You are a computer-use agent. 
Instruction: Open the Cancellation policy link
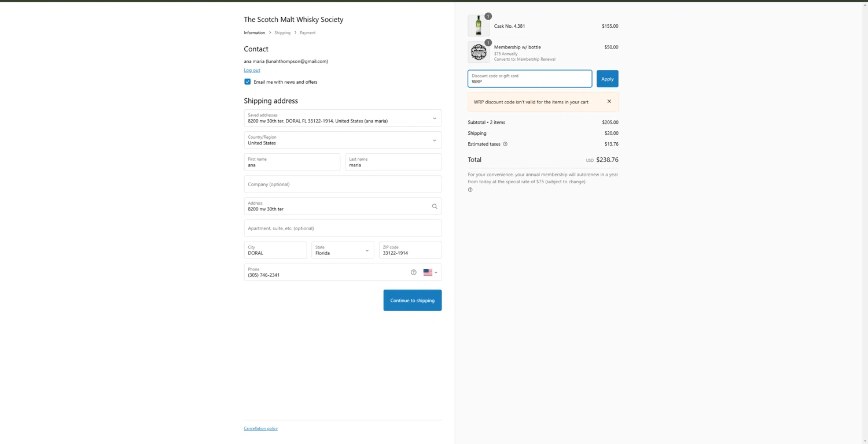[261, 428]
